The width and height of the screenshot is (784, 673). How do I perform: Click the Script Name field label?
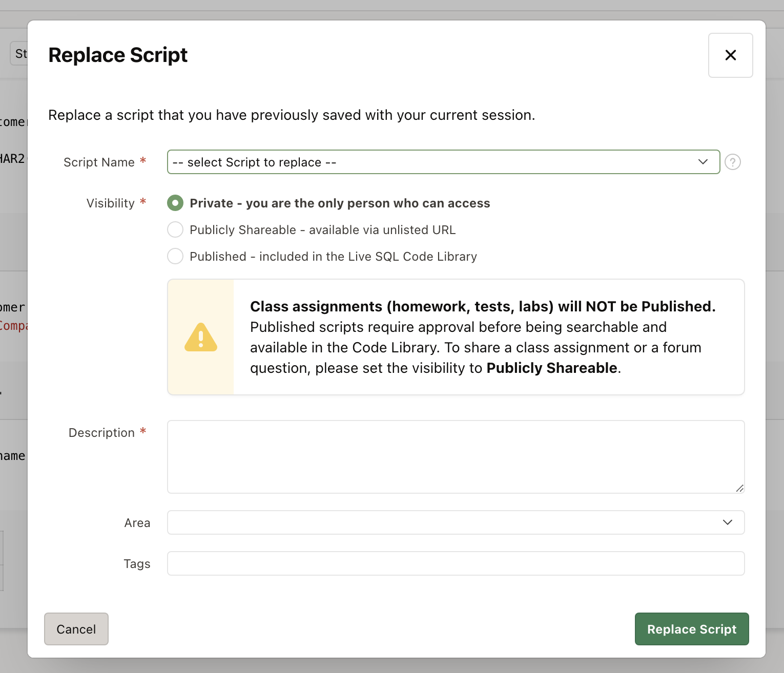coord(99,162)
